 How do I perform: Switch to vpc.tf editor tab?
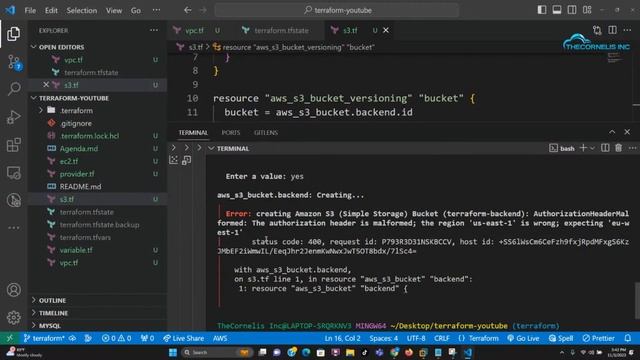click(194, 30)
